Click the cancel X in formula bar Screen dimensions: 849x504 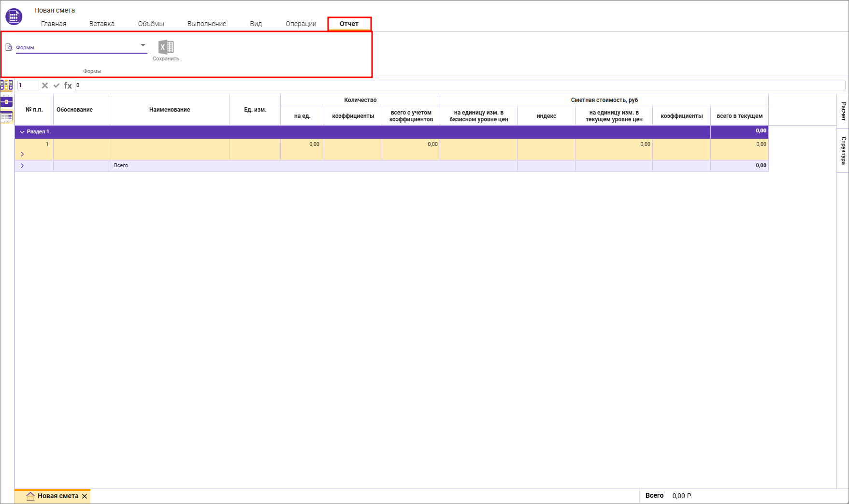45,86
